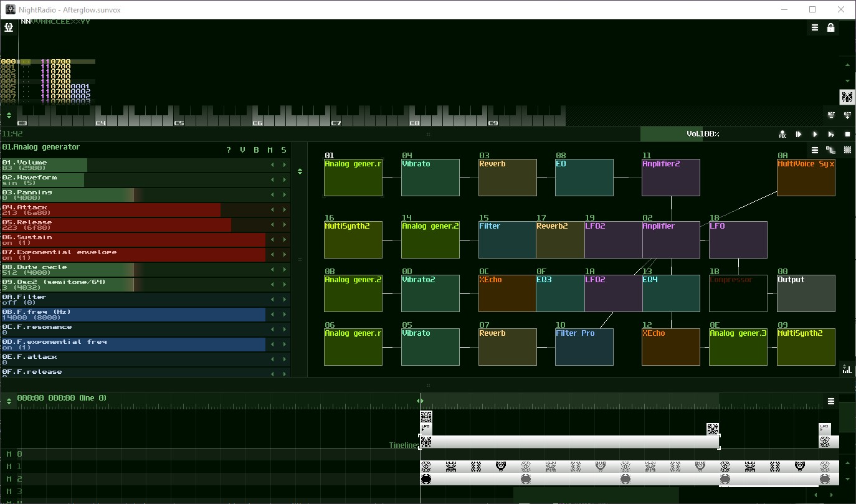The width and height of the screenshot is (856, 504).
Task: Open the SunVox main menu icon
Action: 9,27
